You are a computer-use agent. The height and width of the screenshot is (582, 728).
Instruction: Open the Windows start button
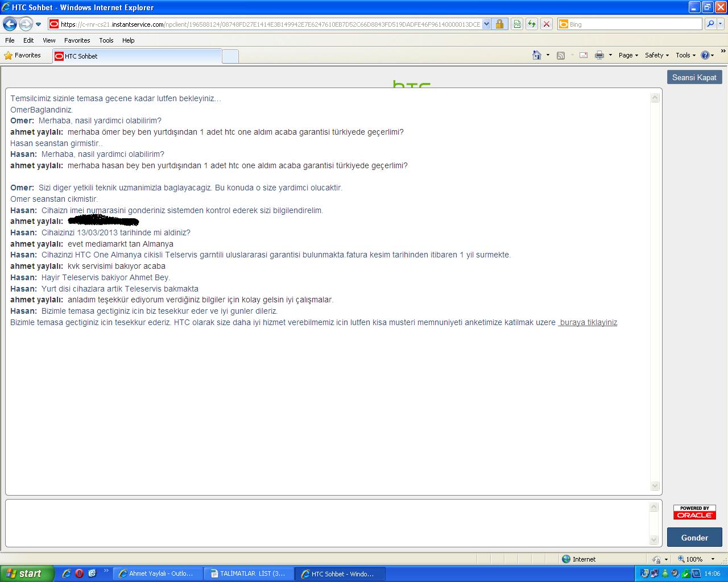(x=27, y=573)
